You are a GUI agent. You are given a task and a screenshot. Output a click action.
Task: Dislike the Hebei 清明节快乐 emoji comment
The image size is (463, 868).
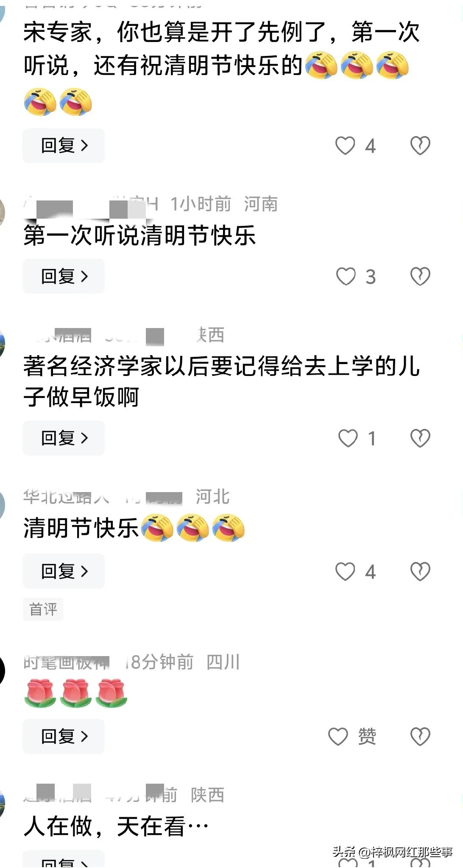(x=420, y=571)
